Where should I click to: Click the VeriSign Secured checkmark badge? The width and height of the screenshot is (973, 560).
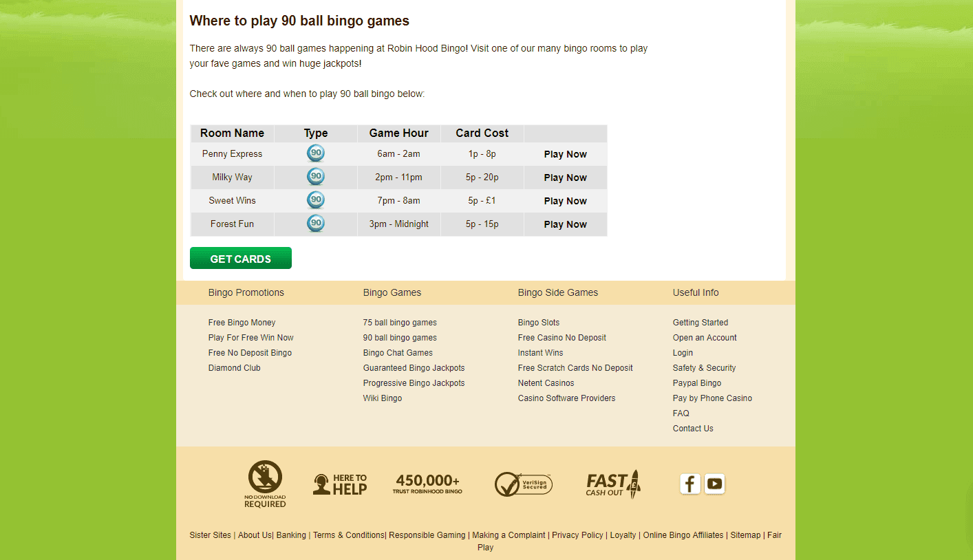524,484
